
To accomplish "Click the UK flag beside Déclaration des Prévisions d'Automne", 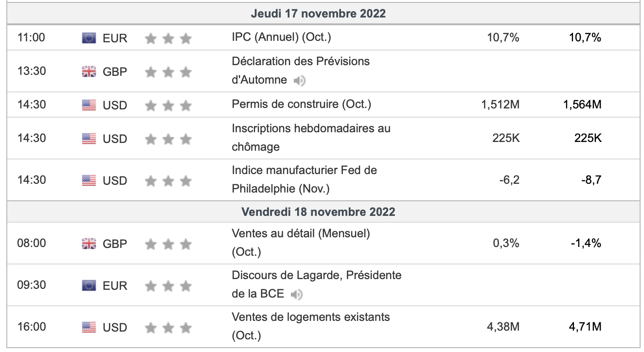I will tap(89, 72).
